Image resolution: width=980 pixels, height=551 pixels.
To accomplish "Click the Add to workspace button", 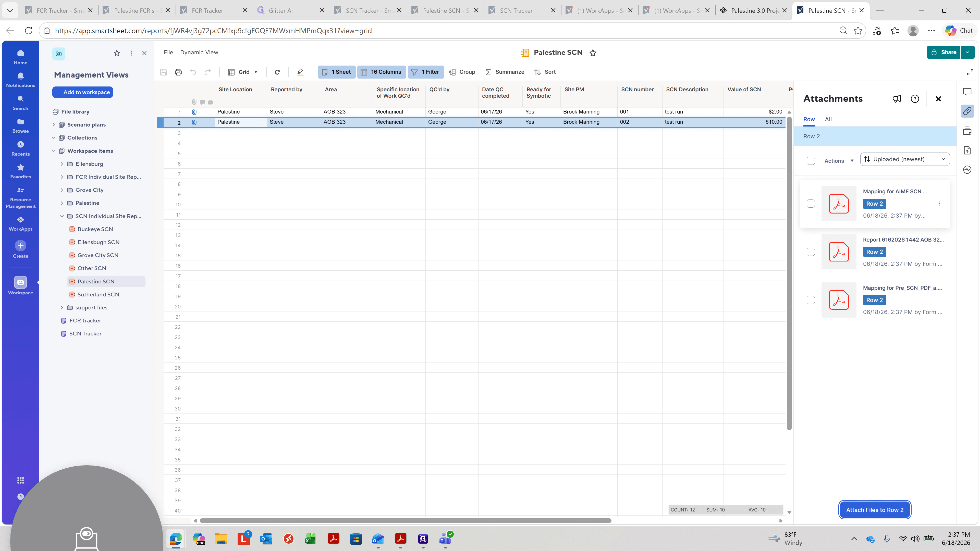I will pos(82,92).
